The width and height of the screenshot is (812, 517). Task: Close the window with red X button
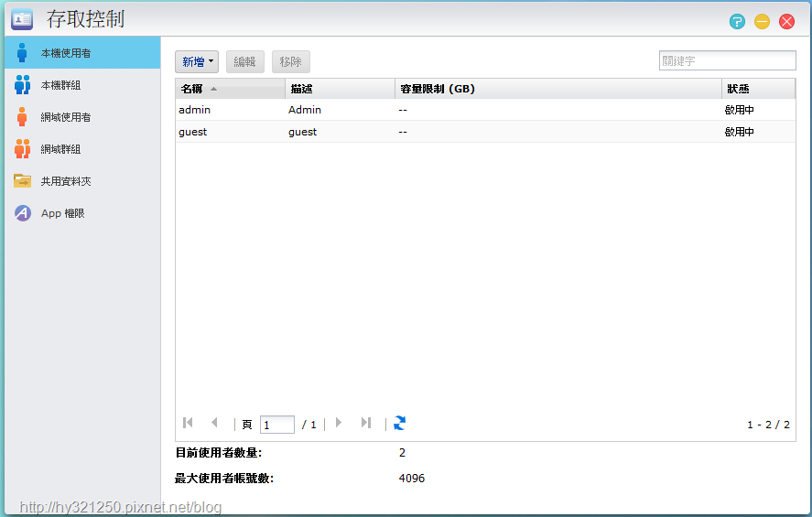pos(786,22)
